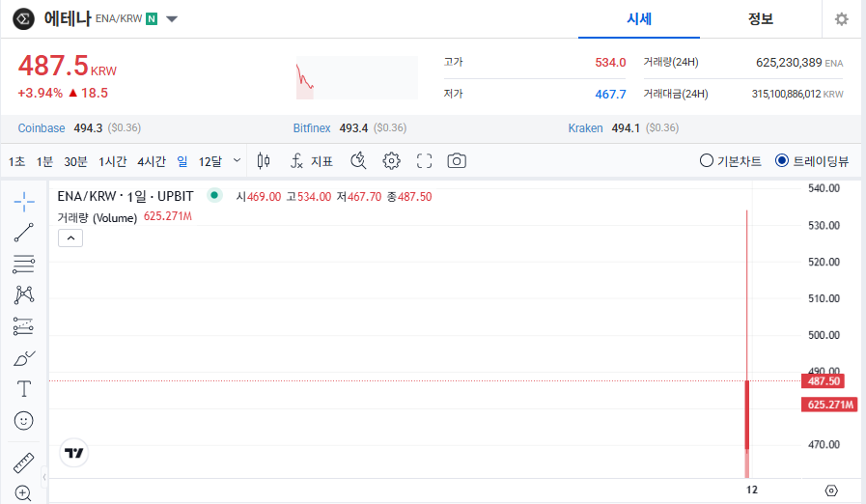This screenshot has height=504, width=866.
Task: Click the 625.271M volume axis tag
Action: point(829,405)
